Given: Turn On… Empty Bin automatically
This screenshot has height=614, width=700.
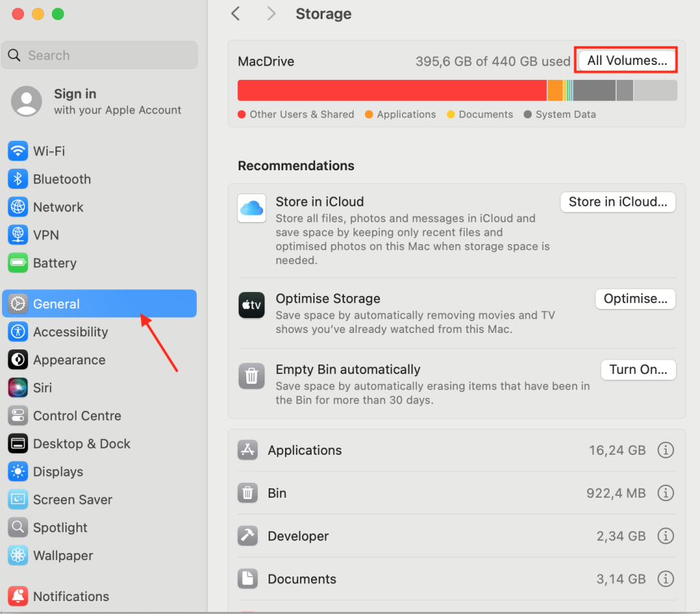Looking at the screenshot, I should [638, 370].
